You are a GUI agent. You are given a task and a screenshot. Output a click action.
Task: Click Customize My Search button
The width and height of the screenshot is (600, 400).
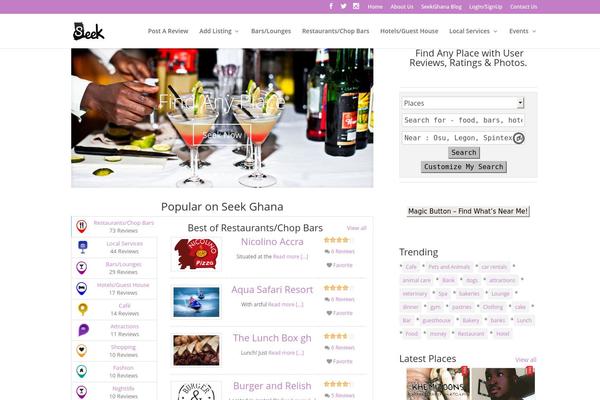(x=464, y=167)
